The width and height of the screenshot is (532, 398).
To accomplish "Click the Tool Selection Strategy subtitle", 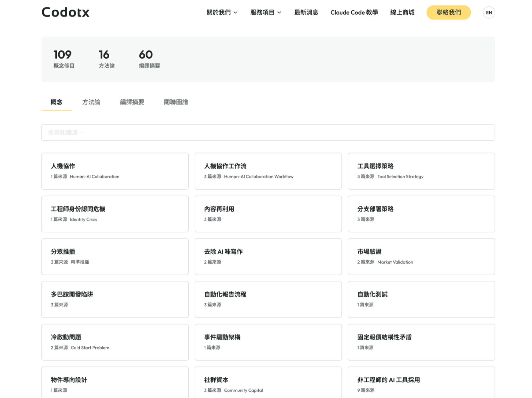I will pos(400,177).
